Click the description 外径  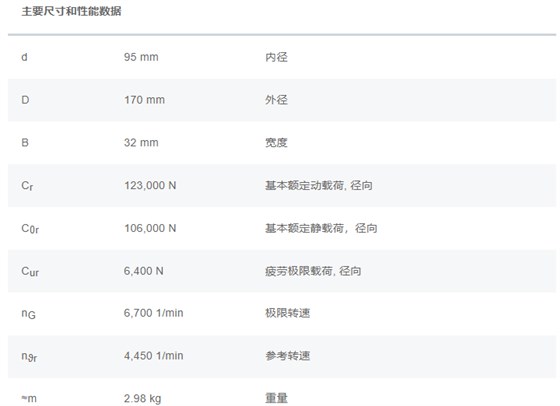pyautogui.click(x=276, y=100)
